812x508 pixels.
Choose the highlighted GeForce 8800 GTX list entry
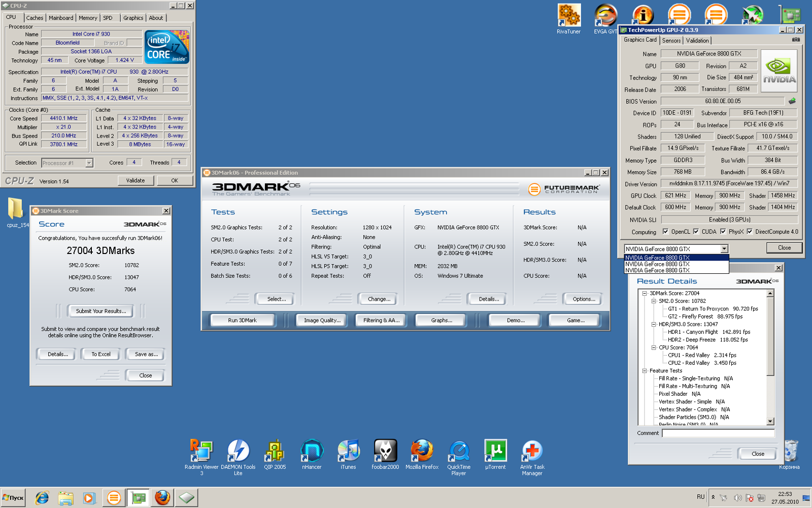pyautogui.click(x=676, y=258)
